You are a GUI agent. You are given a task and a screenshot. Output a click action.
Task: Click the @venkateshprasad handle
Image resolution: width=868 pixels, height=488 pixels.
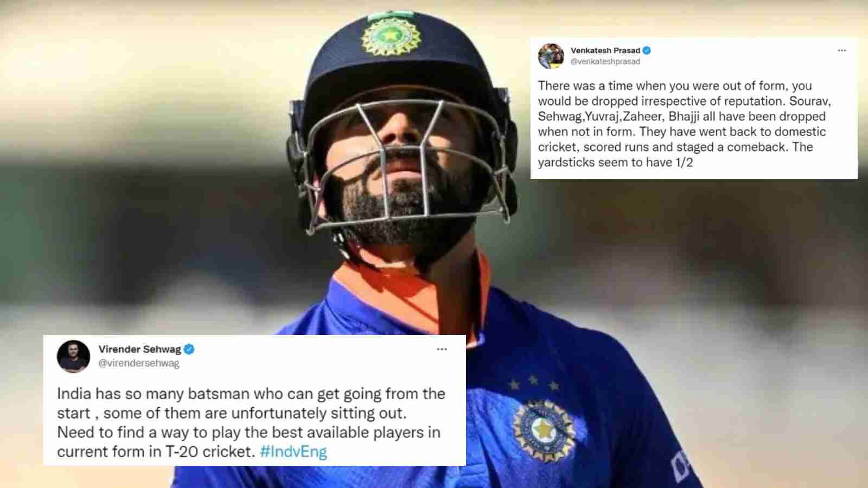coord(605,62)
